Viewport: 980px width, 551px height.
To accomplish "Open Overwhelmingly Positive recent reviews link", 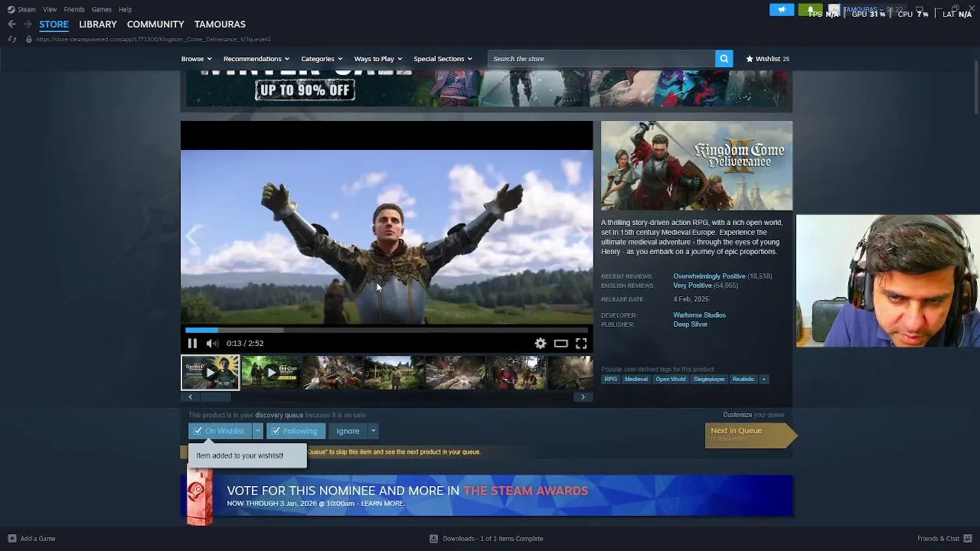I will [x=709, y=276].
